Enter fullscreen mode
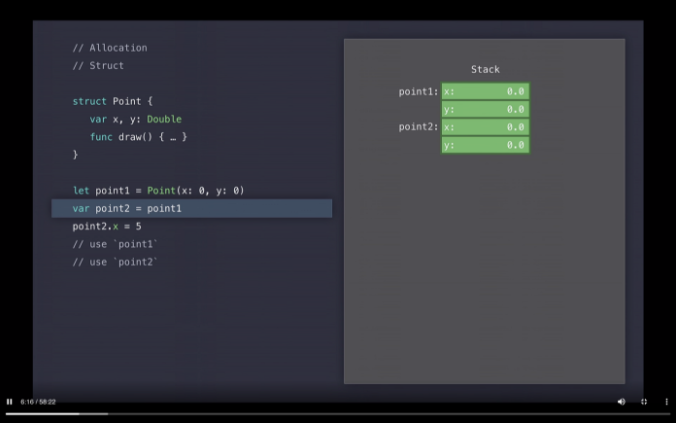676x423 pixels. point(644,401)
